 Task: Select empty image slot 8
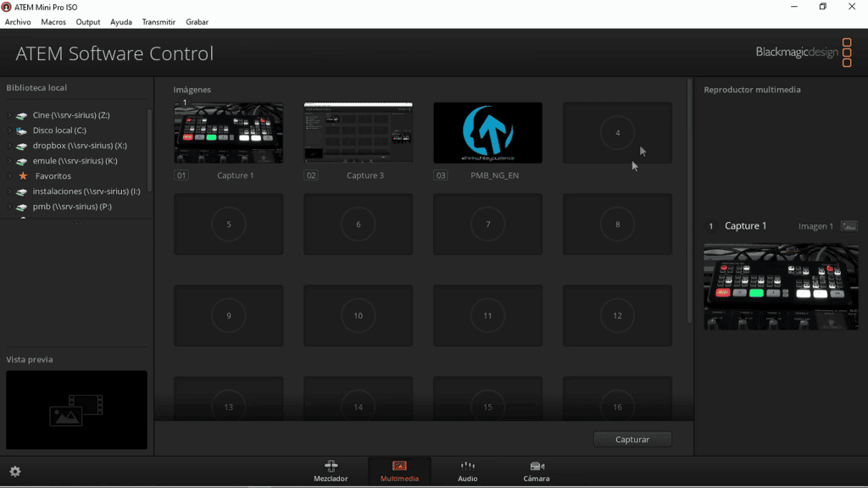coord(617,224)
